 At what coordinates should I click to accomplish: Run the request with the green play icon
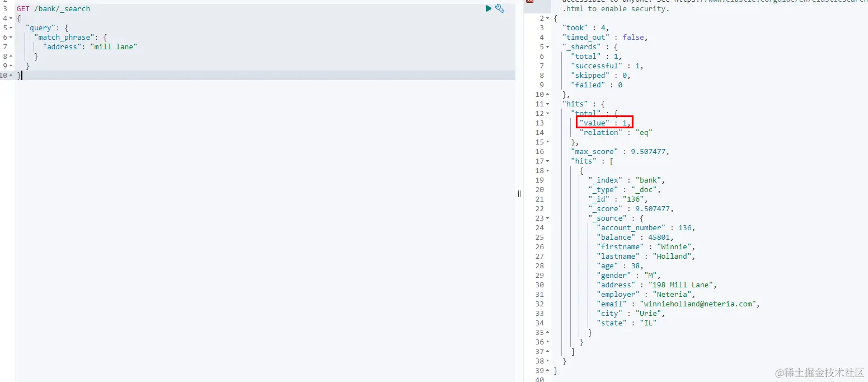pyautogui.click(x=489, y=8)
